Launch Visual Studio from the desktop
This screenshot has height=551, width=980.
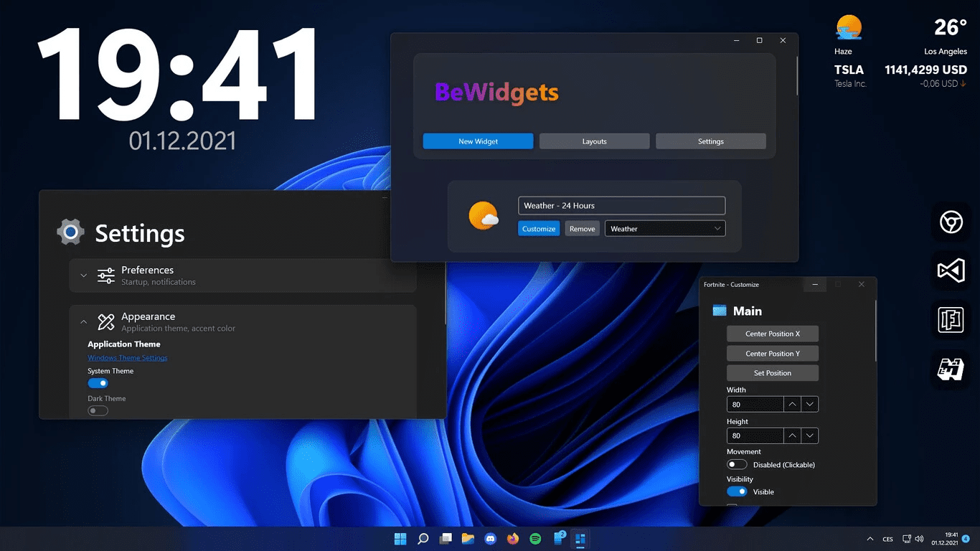click(x=951, y=271)
